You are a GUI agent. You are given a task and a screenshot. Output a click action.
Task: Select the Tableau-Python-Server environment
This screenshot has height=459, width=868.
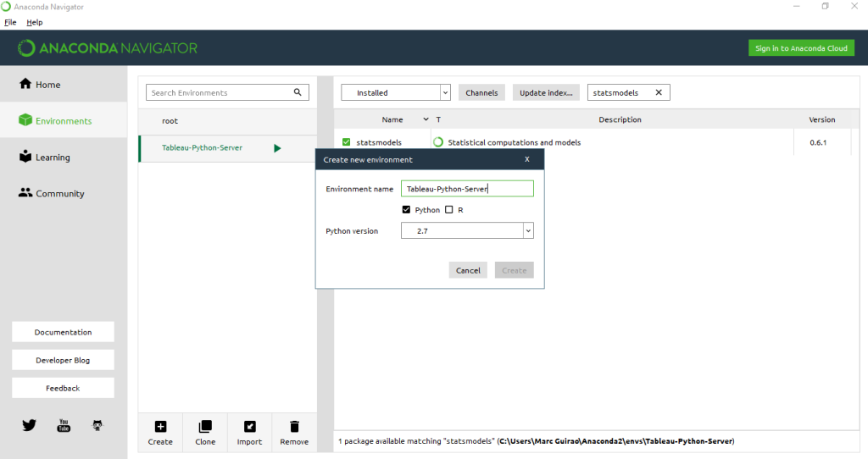pos(227,148)
